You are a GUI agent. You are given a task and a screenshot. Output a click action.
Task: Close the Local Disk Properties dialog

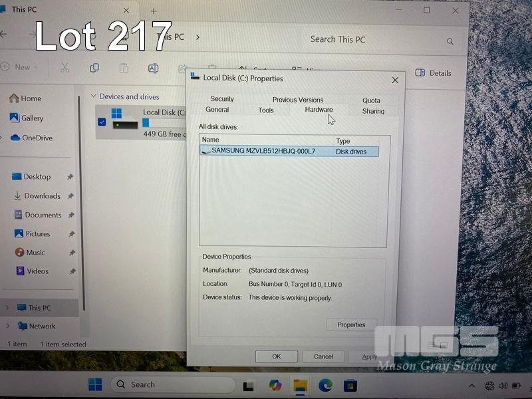(395, 80)
